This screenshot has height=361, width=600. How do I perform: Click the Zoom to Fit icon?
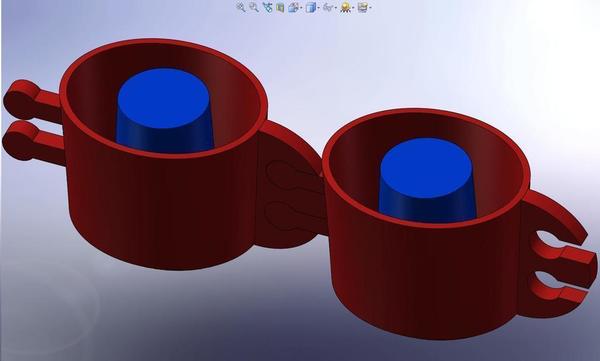pyautogui.click(x=241, y=7)
